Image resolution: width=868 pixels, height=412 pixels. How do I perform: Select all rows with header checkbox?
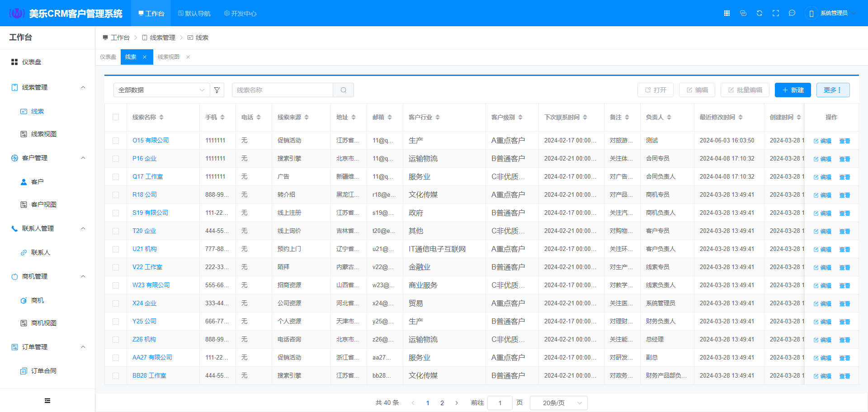point(116,117)
